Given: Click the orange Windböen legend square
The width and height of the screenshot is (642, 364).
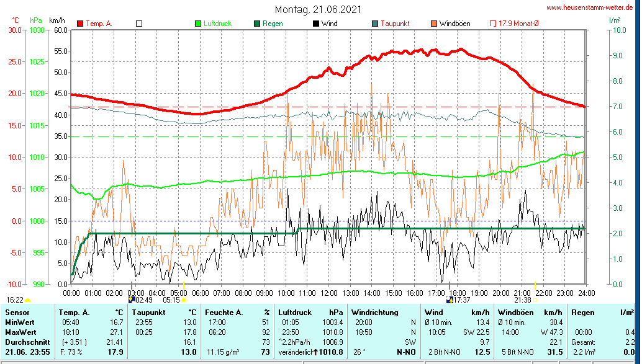Looking at the screenshot, I should 434,24.
